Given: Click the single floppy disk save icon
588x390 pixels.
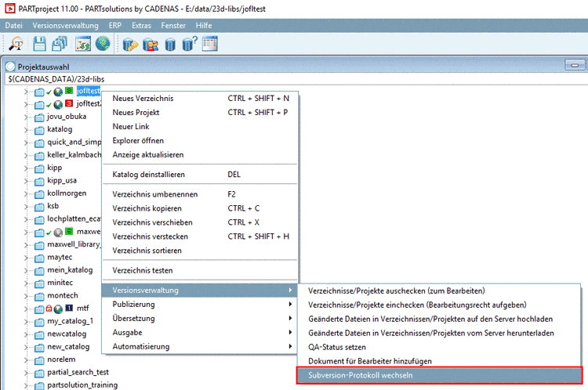Looking at the screenshot, I should [x=39, y=44].
